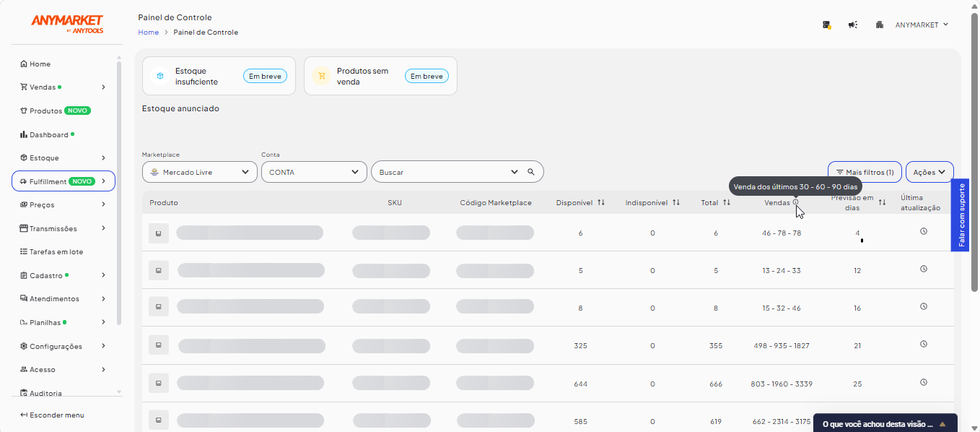Image resolution: width=980 pixels, height=432 pixels.
Task: Click the Mais filtros (1) button
Action: pyautogui.click(x=865, y=172)
